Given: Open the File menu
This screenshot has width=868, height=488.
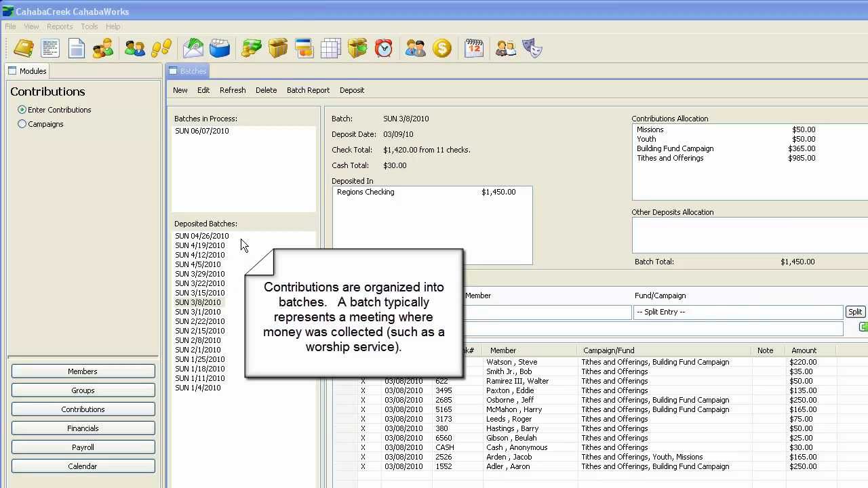Looking at the screenshot, I should point(11,26).
